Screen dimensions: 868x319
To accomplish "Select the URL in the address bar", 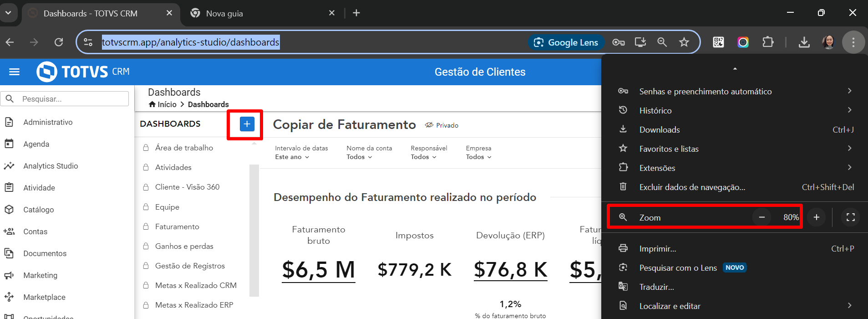I will (190, 42).
